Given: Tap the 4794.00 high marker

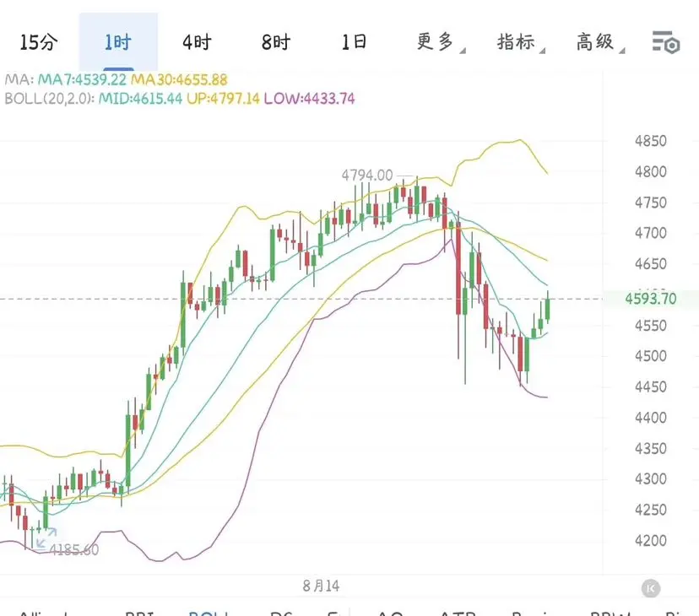Looking at the screenshot, I should [x=367, y=176].
